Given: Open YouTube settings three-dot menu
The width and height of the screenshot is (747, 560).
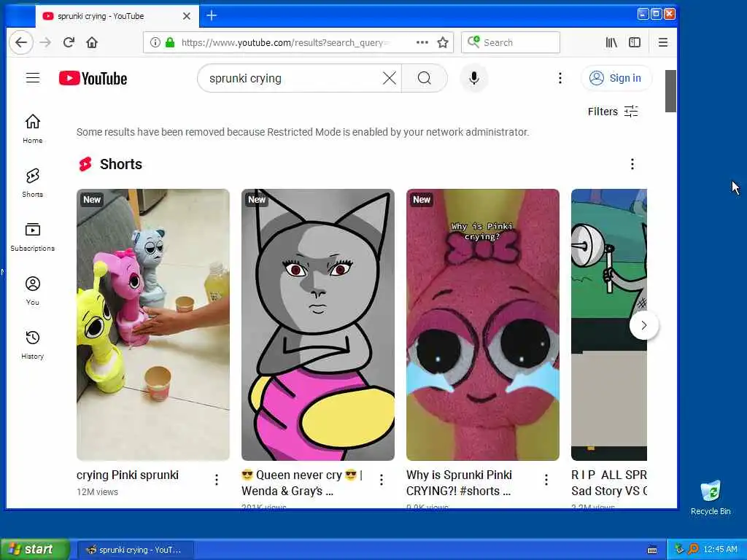Looking at the screenshot, I should 560,78.
